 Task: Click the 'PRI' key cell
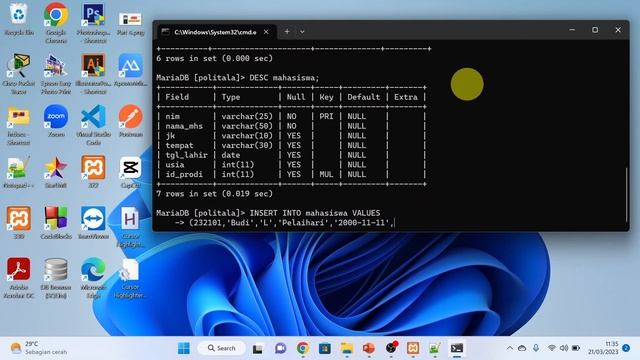(x=326, y=116)
